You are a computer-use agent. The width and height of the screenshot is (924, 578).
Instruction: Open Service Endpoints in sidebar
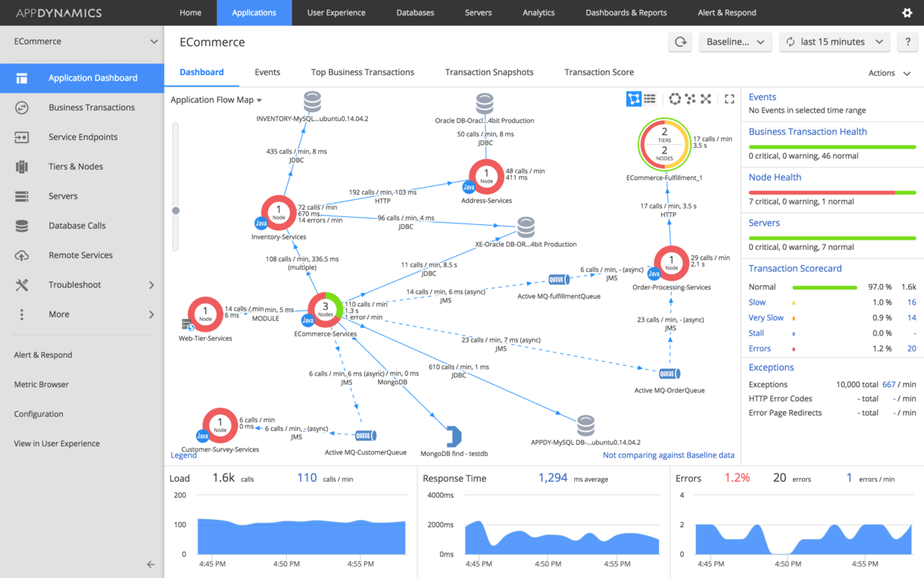[x=82, y=137]
